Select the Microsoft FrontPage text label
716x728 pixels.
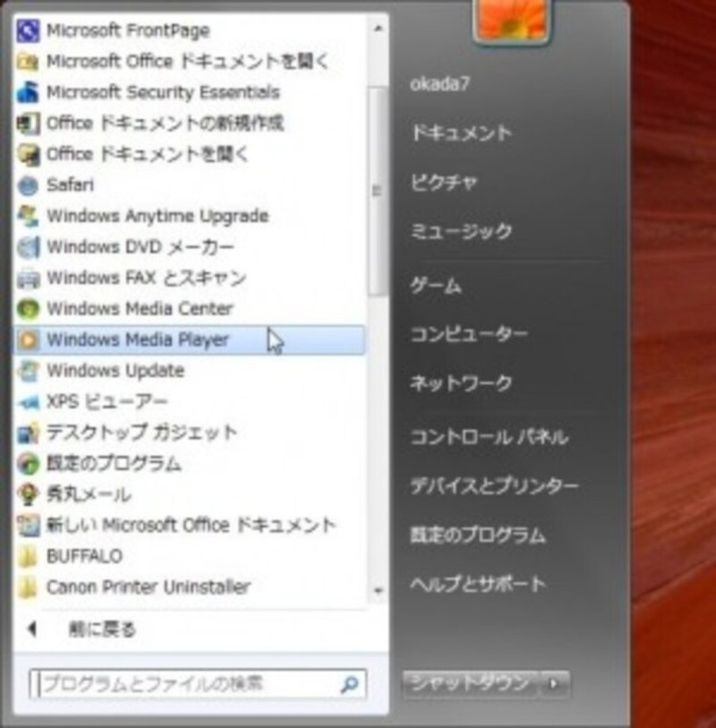[x=128, y=30]
